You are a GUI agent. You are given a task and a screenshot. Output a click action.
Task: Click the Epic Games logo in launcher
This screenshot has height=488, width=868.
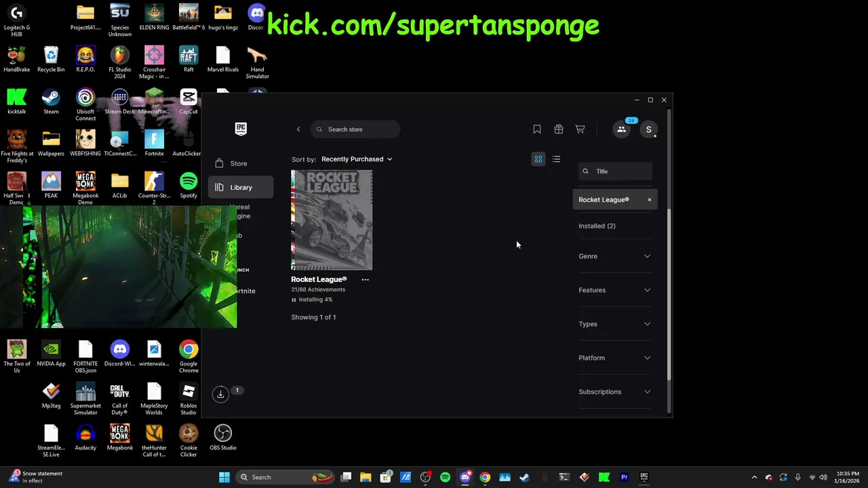click(x=241, y=129)
